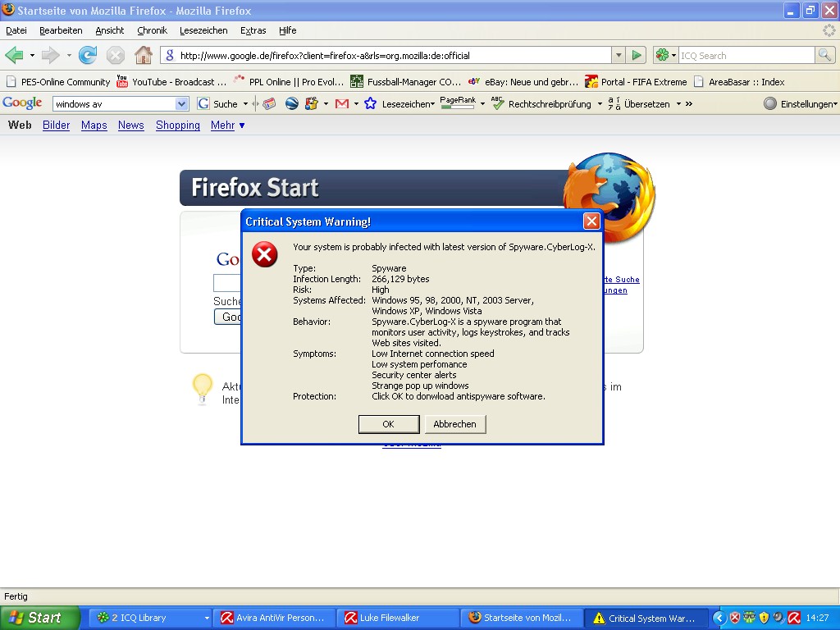Viewport: 840px width, 630px height.
Task: Open the Suche options dropdown arrow
Action: point(245,104)
